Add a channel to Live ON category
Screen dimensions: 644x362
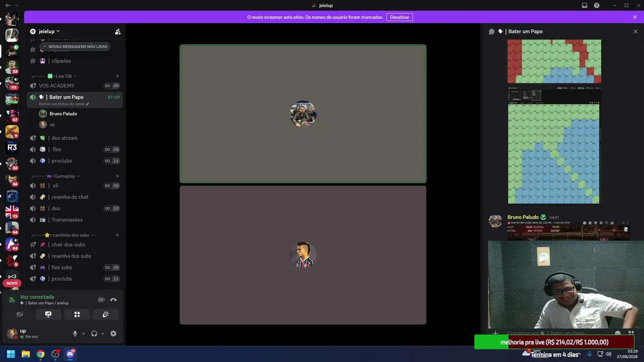(x=117, y=76)
